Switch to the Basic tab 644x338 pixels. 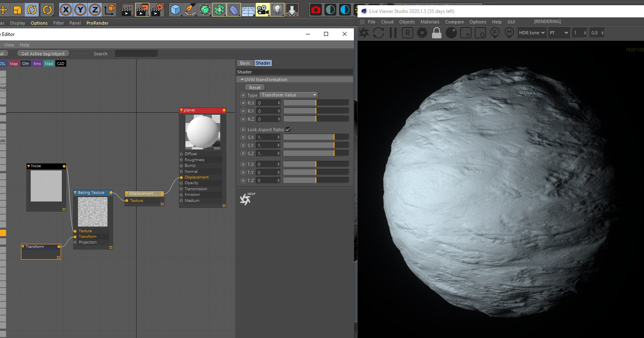[245, 63]
